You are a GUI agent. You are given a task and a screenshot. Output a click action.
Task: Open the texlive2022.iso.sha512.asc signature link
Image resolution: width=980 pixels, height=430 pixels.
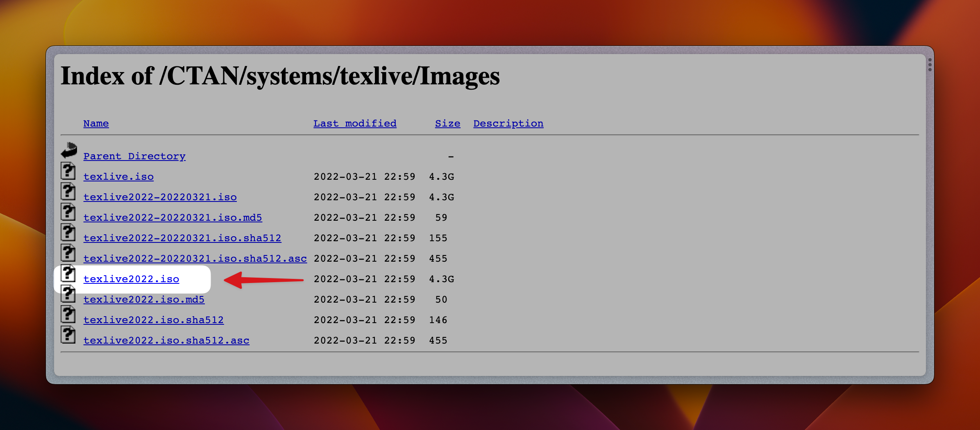click(x=166, y=340)
